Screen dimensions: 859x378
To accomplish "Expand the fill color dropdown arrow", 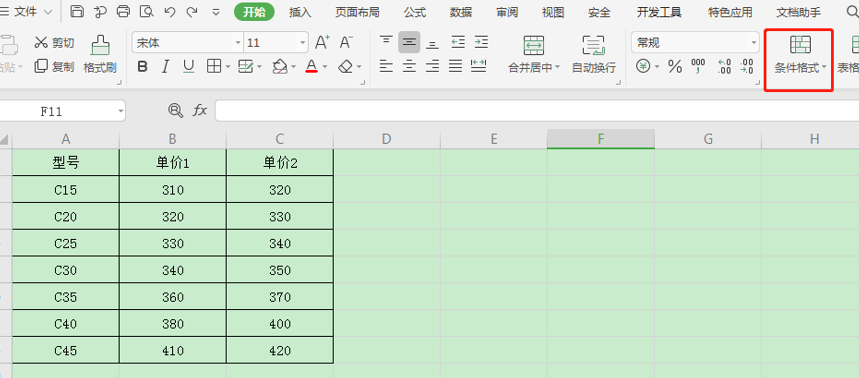I will (x=294, y=67).
